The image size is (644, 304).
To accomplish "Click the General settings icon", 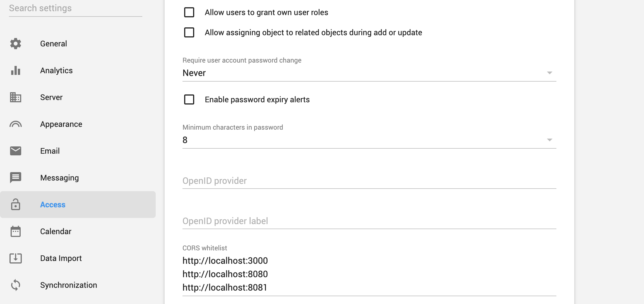I will (16, 43).
